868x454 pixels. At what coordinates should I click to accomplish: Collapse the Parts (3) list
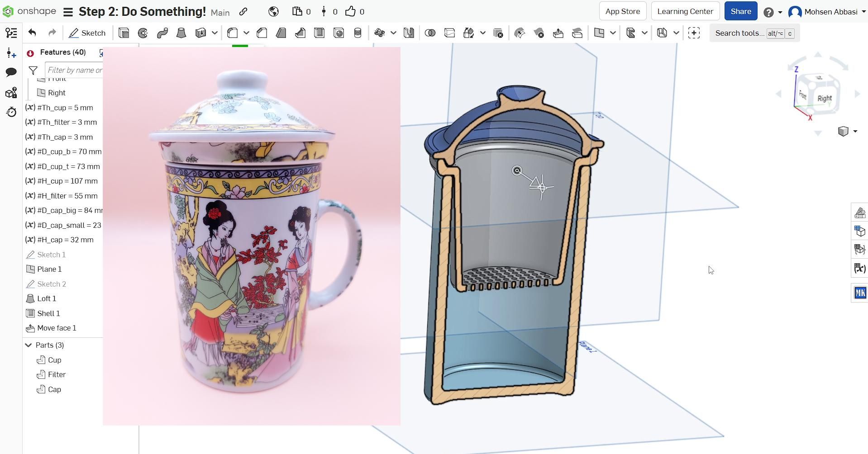(x=28, y=345)
